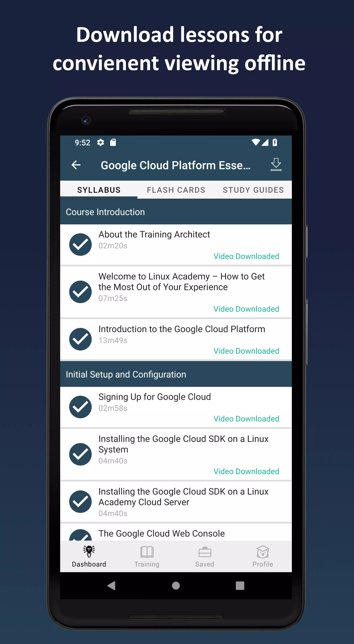Viewport: 354px width, 644px height.
Task: Switch to the SYLLABUS tab
Action: [99, 190]
